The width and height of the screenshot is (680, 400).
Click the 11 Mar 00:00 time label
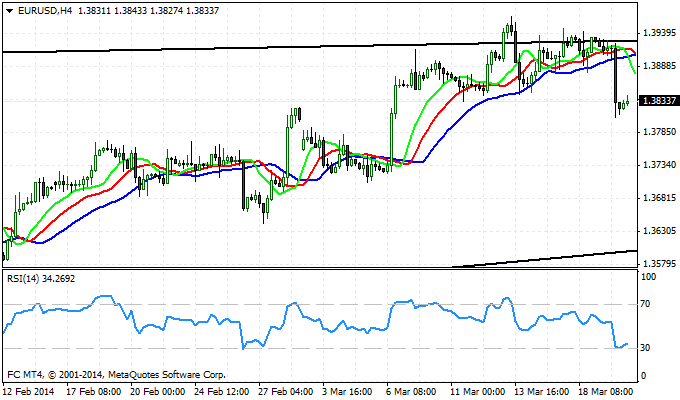pos(477,391)
